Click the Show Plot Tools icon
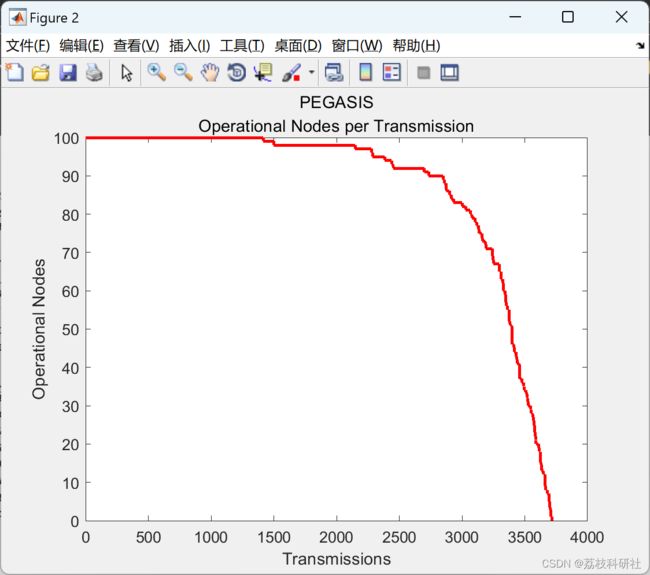The width and height of the screenshot is (650, 575). click(449, 73)
